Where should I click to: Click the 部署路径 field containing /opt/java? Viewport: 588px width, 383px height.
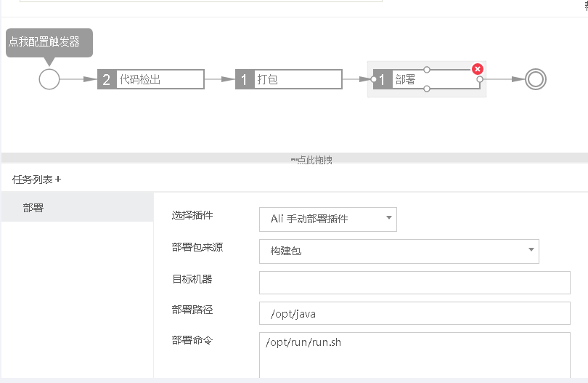point(415,313)
